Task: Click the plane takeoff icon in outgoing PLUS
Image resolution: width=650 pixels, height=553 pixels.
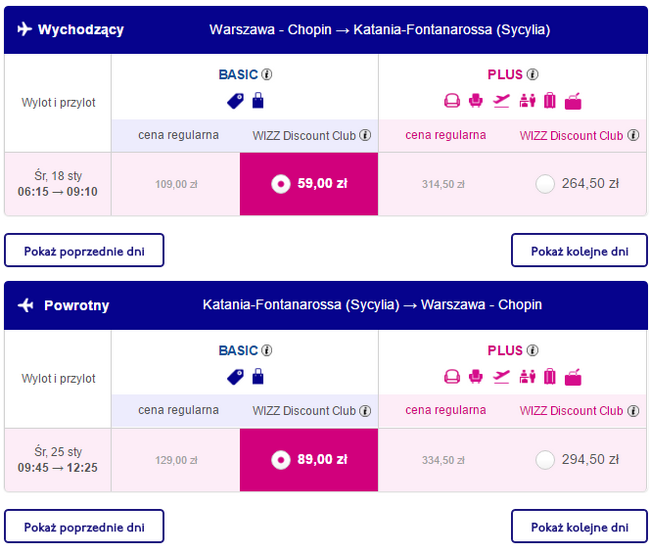Action: click(501, 101)
